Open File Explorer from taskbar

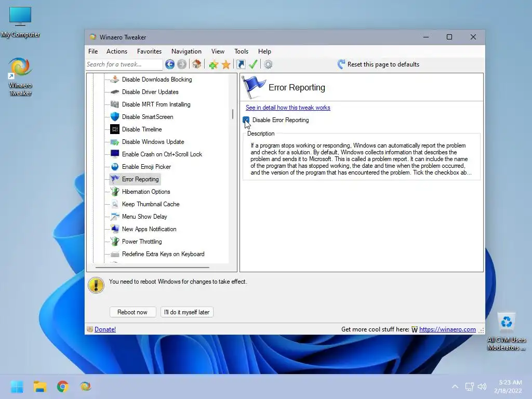pyautogui.click(x=39, y=387)
